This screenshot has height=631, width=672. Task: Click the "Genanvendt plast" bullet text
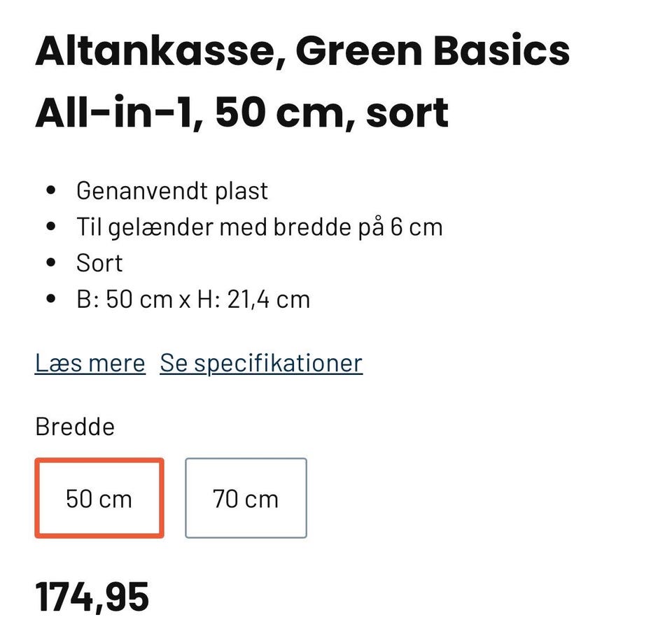[172, 190]
